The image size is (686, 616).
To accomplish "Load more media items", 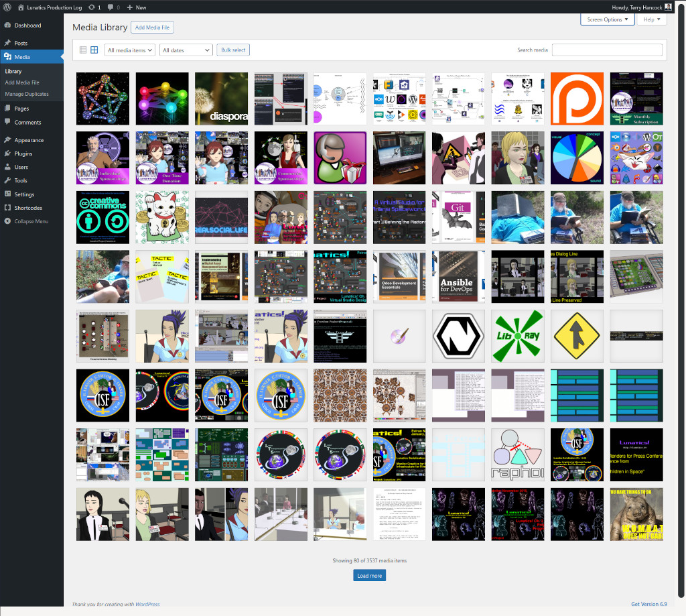I will (x=369, y=575).
